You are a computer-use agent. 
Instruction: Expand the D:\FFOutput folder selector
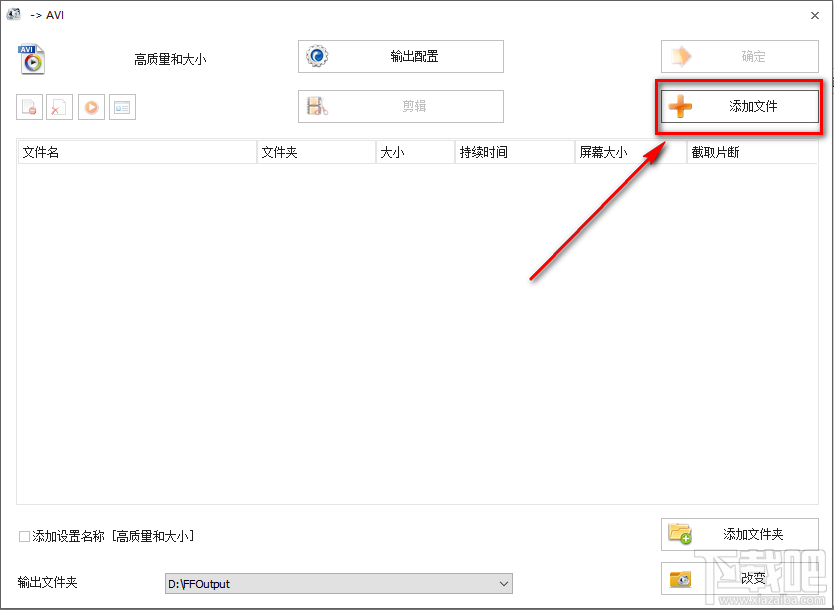340,583
